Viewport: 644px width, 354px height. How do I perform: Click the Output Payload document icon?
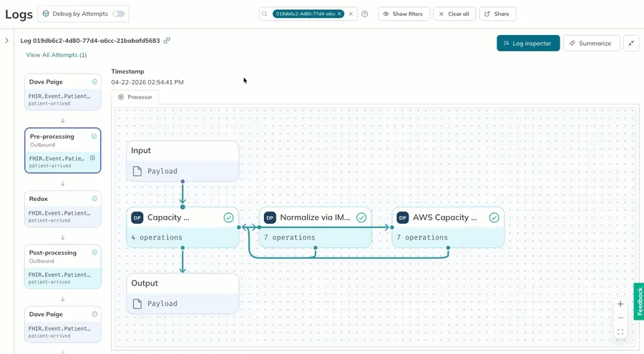coord(137,303)
